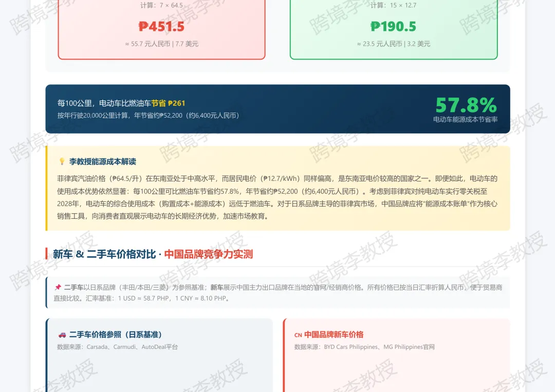Select the ₱451.5 fuel cost value
The width and height of the screenshot is (555, 392).
point(161,27)
